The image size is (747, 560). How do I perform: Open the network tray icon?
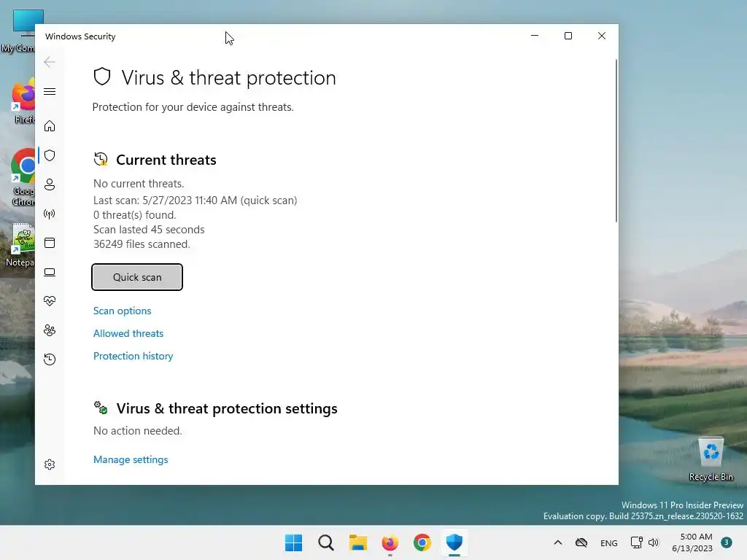click(636, 542)
